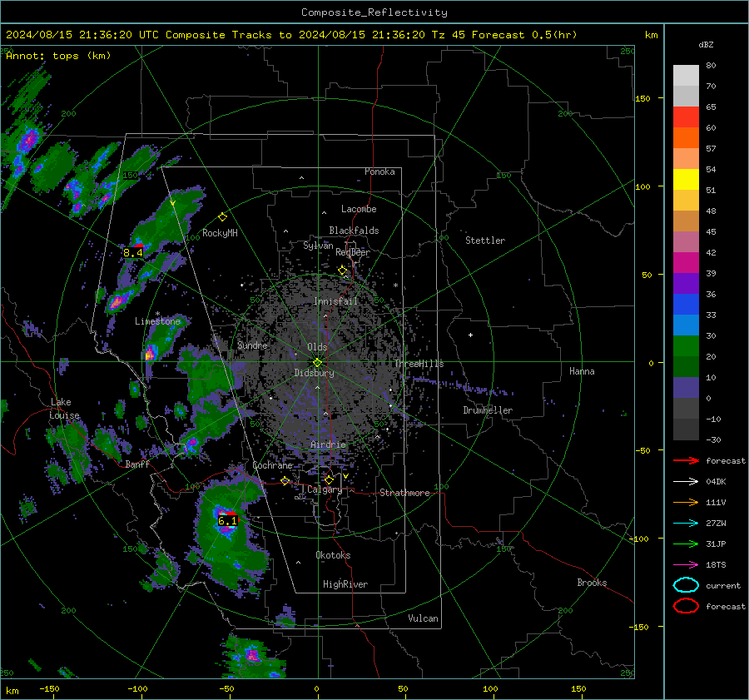Select the Olds label
Image resolution: width=749 pixels, height=700 pixels.
317,347
